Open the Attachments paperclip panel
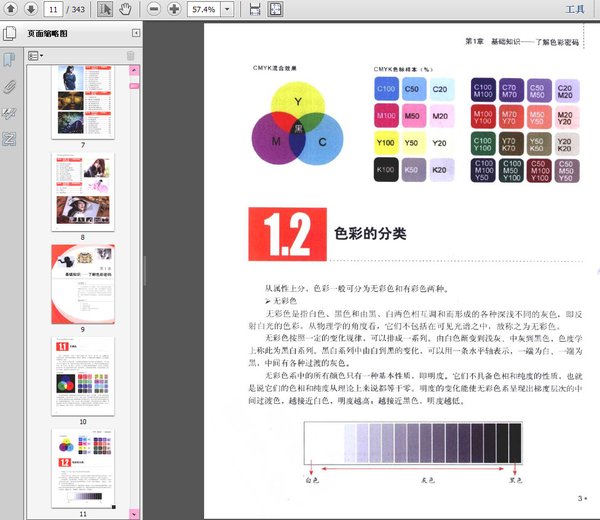 (x=9, y=86)
